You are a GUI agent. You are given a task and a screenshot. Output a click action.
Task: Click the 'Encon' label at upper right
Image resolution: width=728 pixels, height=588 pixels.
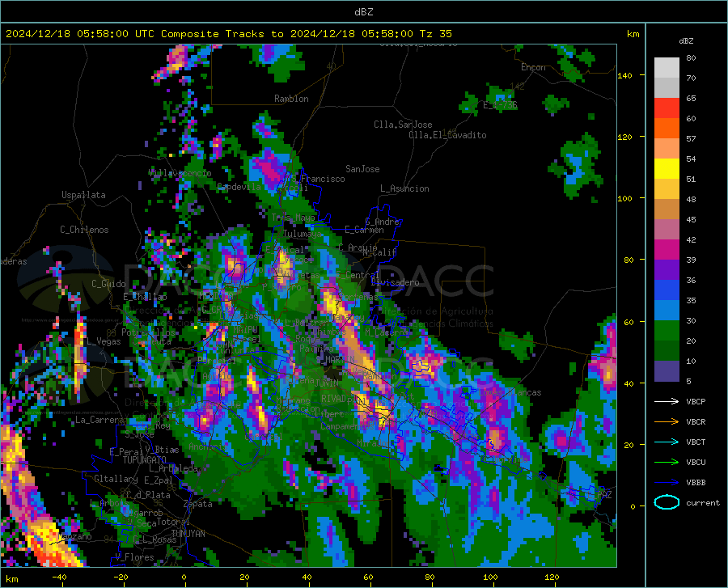(x=533, y=67)
